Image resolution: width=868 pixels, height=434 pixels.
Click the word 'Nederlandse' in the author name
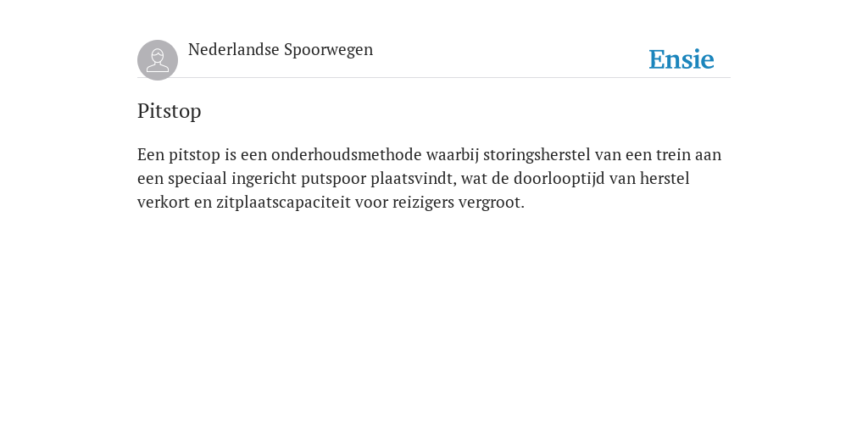234,49
